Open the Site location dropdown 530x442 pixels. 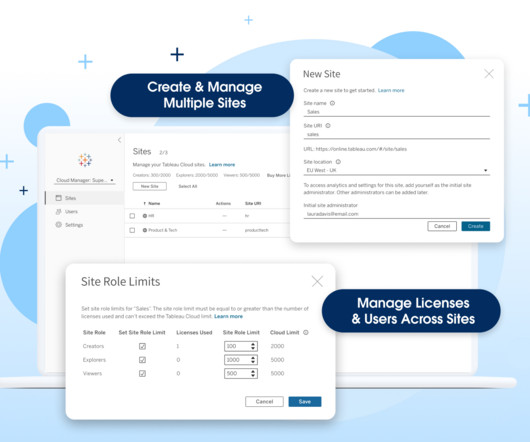point(396,170)
